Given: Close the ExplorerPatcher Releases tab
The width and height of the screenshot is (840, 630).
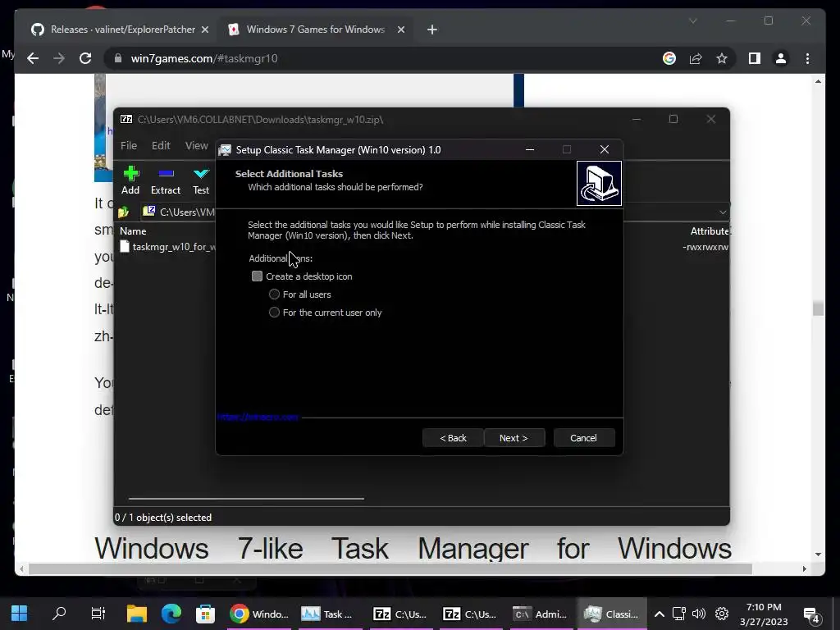Looking at the screenshot, I should tap(204, 30).
